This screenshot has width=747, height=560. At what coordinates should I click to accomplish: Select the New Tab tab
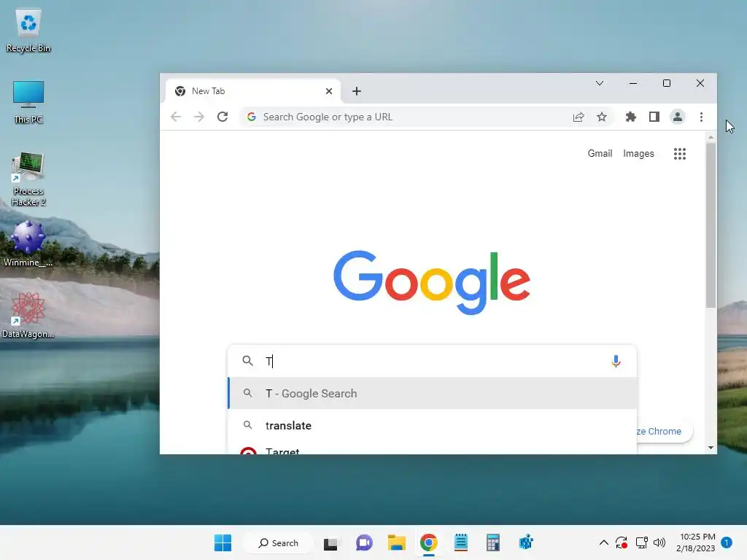pos(253,91)
